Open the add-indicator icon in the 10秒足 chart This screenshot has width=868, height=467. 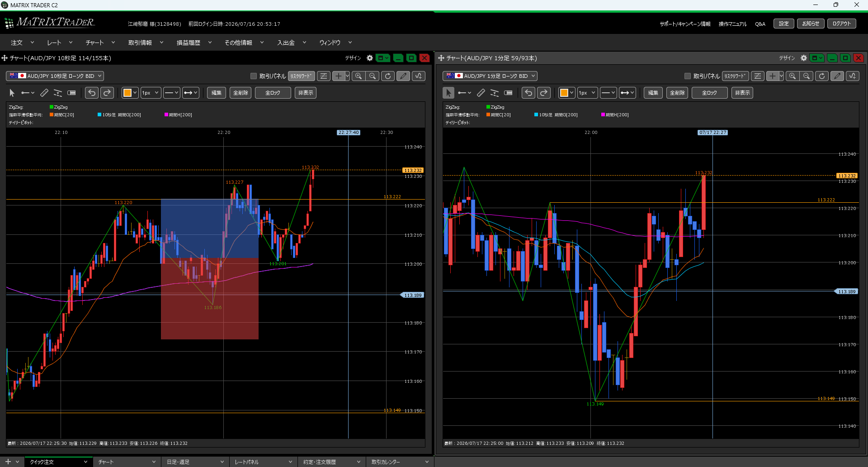419,76
